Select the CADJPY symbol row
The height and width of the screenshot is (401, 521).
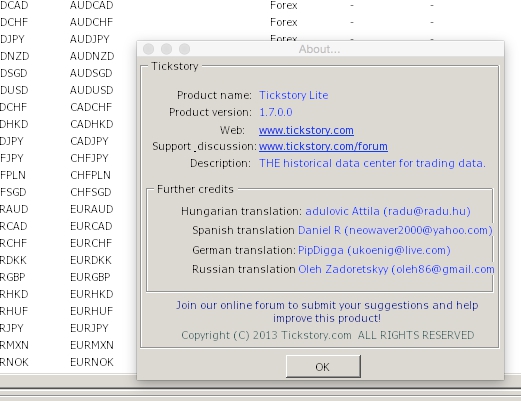click(x=89, y=141)
